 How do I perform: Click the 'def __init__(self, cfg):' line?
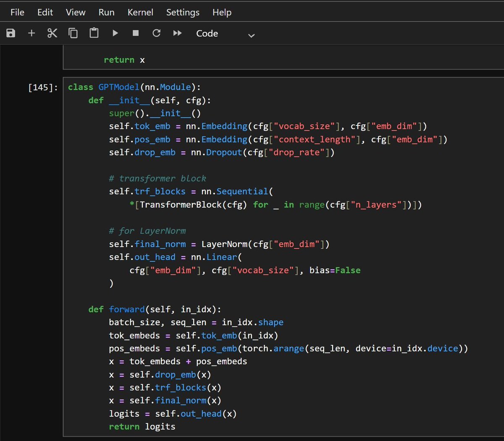(x=150, y=100)
